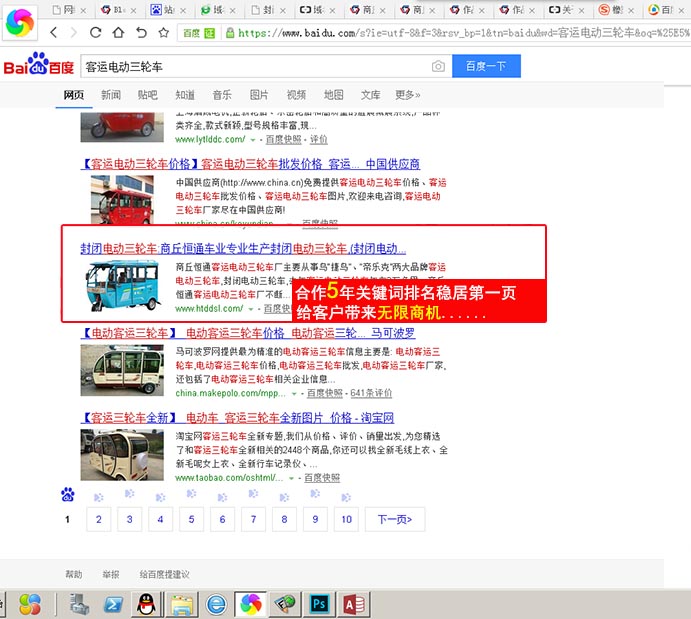
Task: Bookmark page with star icon
Action: tap(164, 32)
